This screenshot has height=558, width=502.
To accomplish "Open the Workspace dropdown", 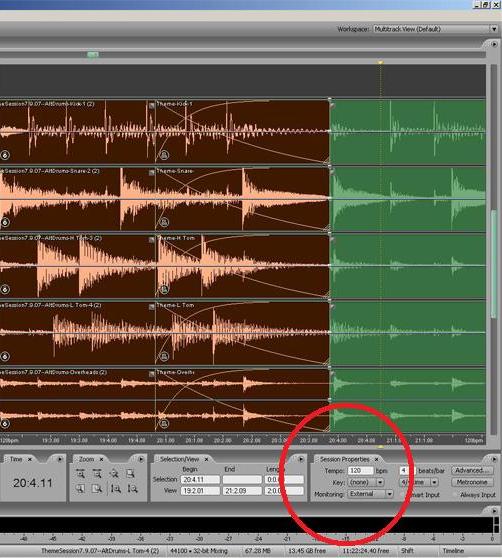I will (x=494, y=29).
